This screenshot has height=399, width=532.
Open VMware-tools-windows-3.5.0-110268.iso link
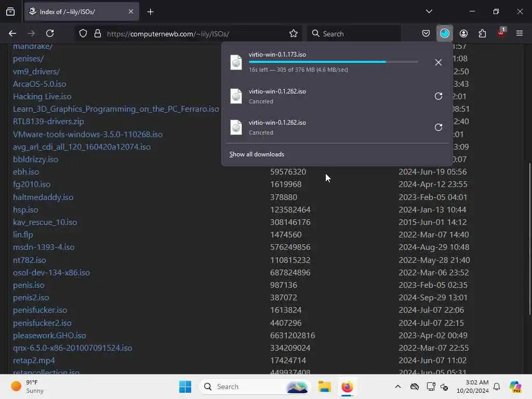click(x=87, y=135)
